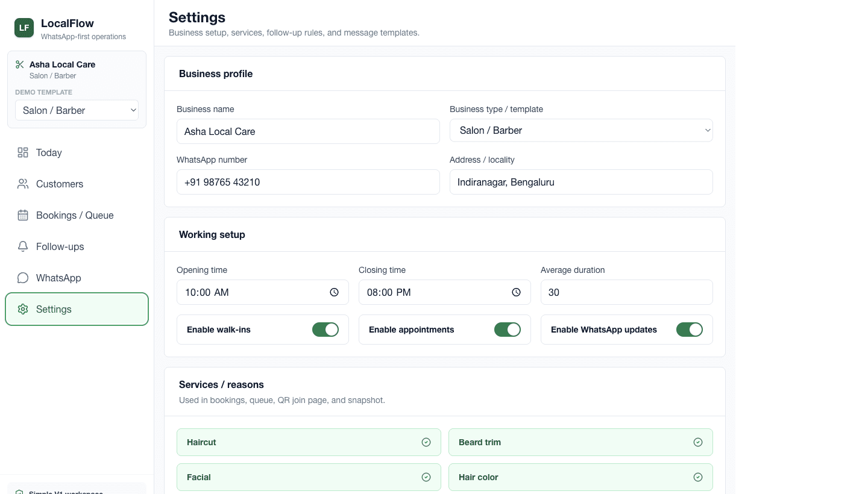Open the clock picker in Opening time
868x494 pixels.
click(x=335, y=292)
